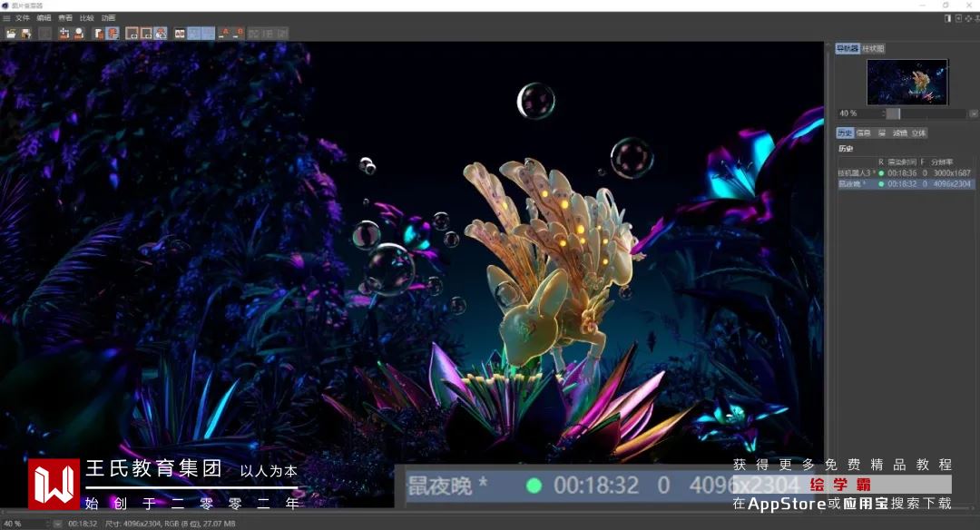Click the second zoom frame icon
Image resolution: width=980 pixels, height=530 pixels.
point(146,33)
